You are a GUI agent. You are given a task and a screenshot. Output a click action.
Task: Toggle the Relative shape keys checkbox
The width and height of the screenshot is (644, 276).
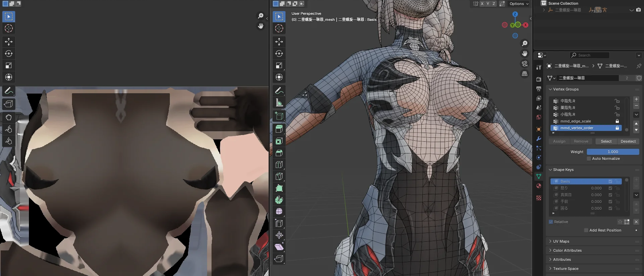551,222
